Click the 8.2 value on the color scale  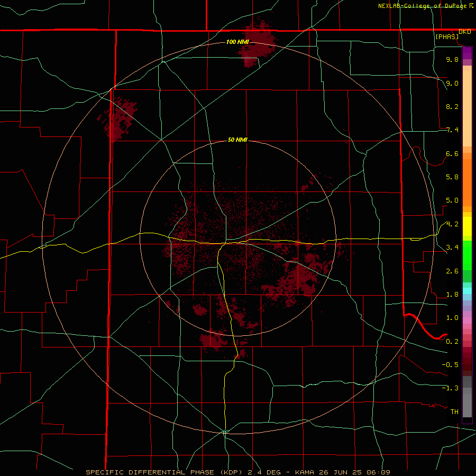click(452, 106)
